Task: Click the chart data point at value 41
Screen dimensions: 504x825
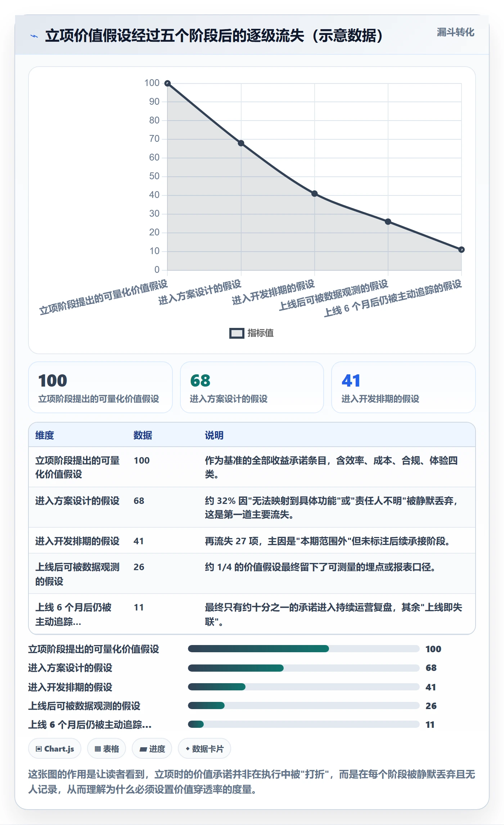Action: [315, 194]
